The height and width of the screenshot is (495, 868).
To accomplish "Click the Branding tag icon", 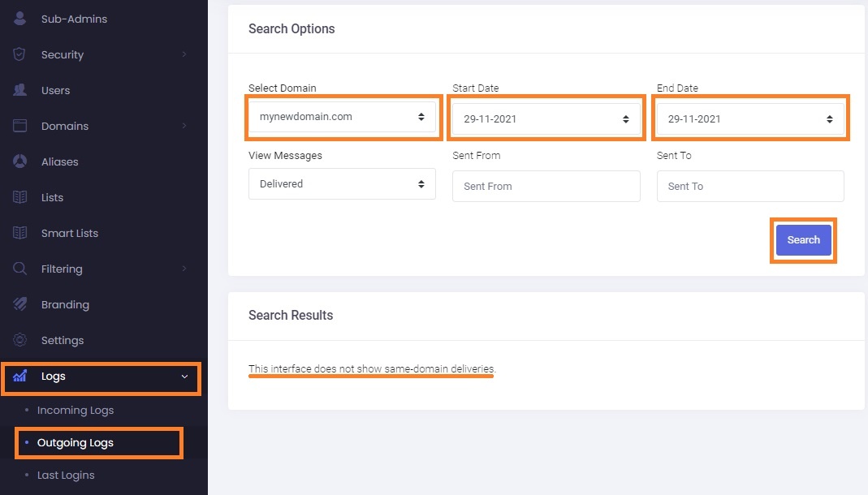I will (x=20, y=303).
